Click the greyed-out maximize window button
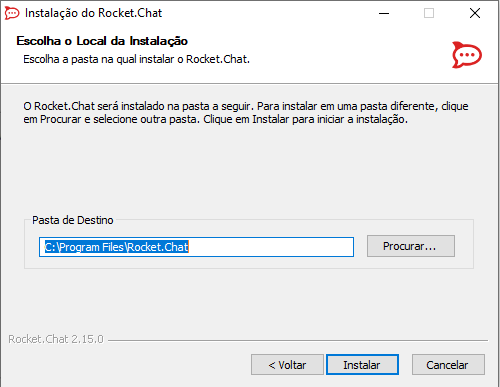Screen dimensions: 500x387 coord(429,13)
